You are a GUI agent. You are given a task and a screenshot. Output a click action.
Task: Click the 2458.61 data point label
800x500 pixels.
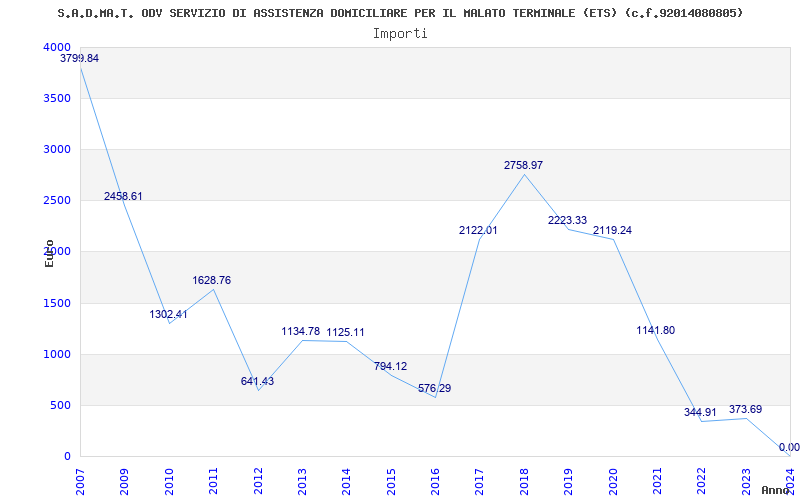click(x=123, y=196)
